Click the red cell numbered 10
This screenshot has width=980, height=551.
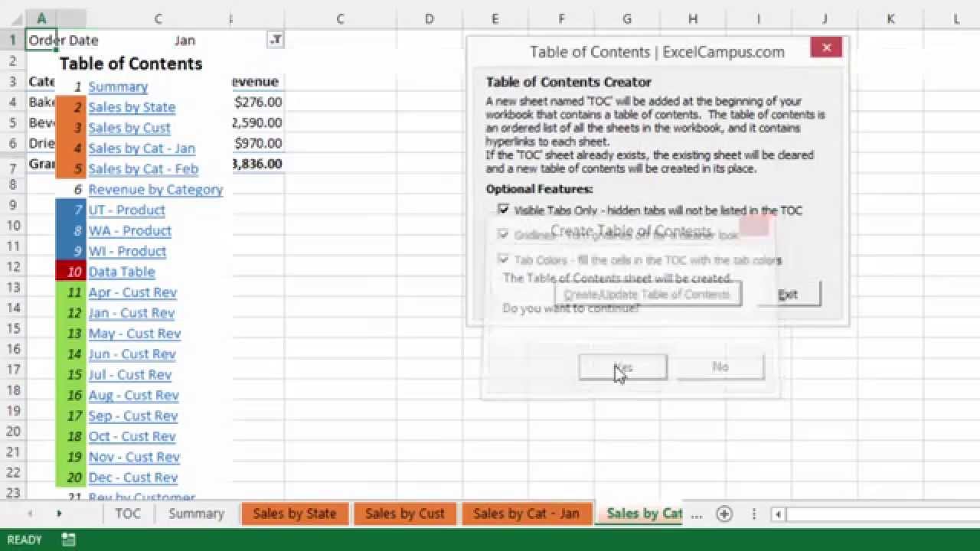(70, 272)
